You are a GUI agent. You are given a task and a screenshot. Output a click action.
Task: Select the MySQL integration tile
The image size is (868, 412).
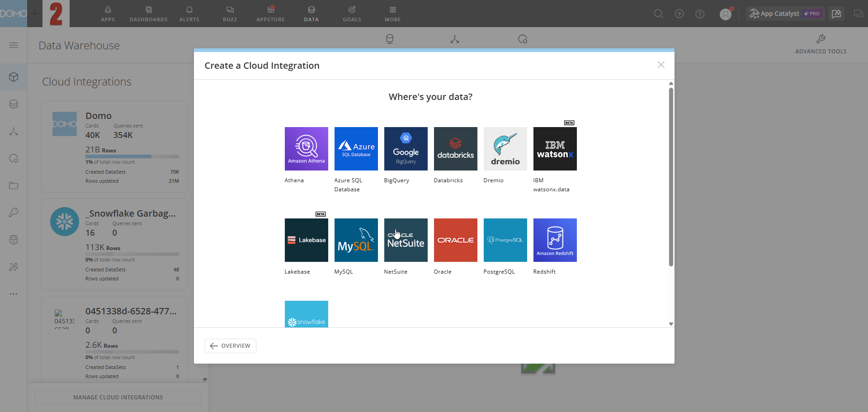click(x=356, y=240)
